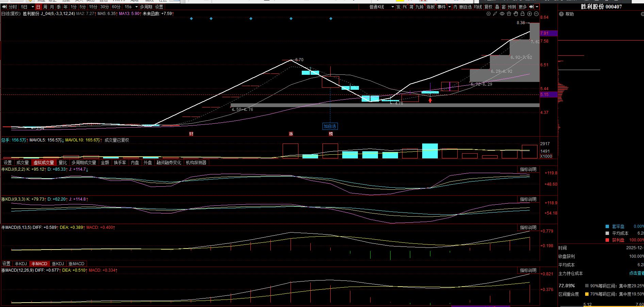The image size is (644, 307).
Task: Open the 5日 period dropdown arrow
Action: (32, 7)
